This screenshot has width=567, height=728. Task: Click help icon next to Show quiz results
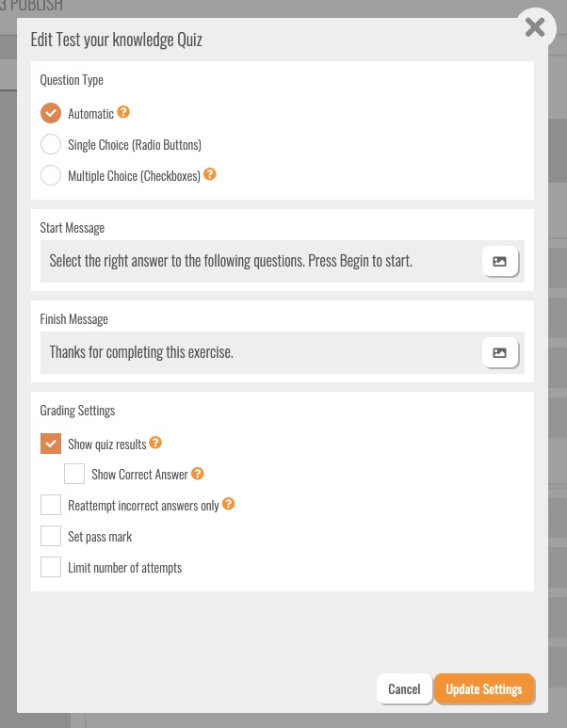(156, 443)
